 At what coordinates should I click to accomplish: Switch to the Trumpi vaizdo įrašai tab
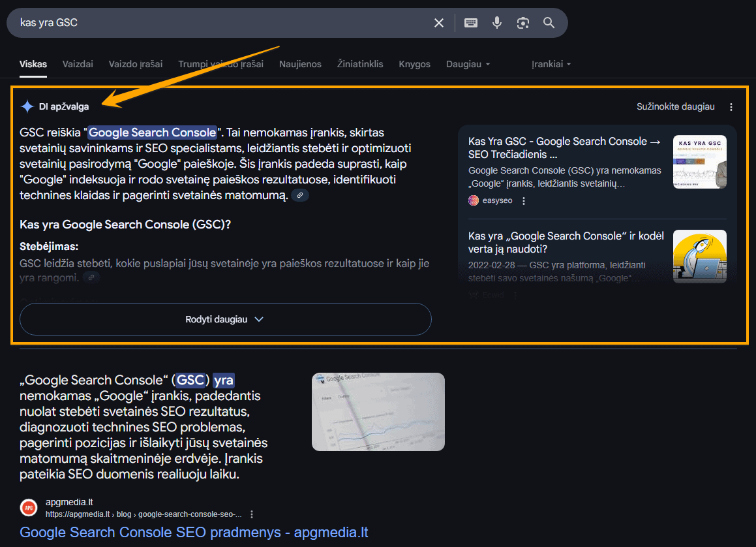click(221, 64)
